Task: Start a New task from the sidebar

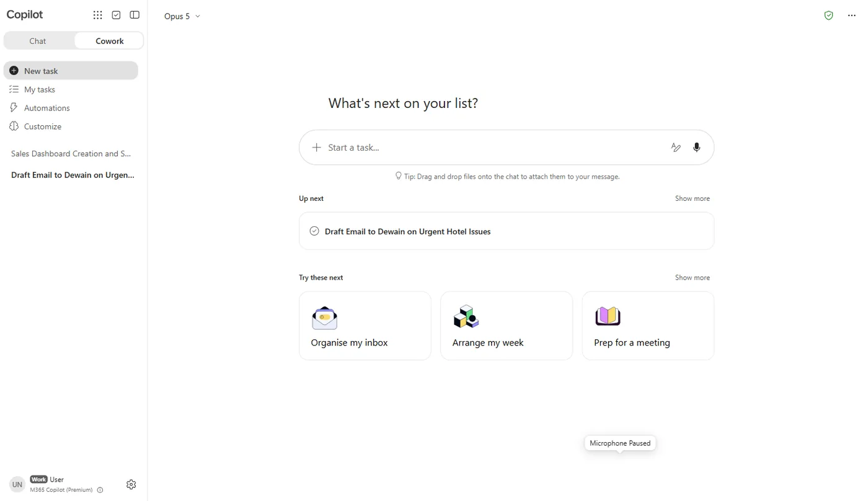Action: tap(71, 71)
